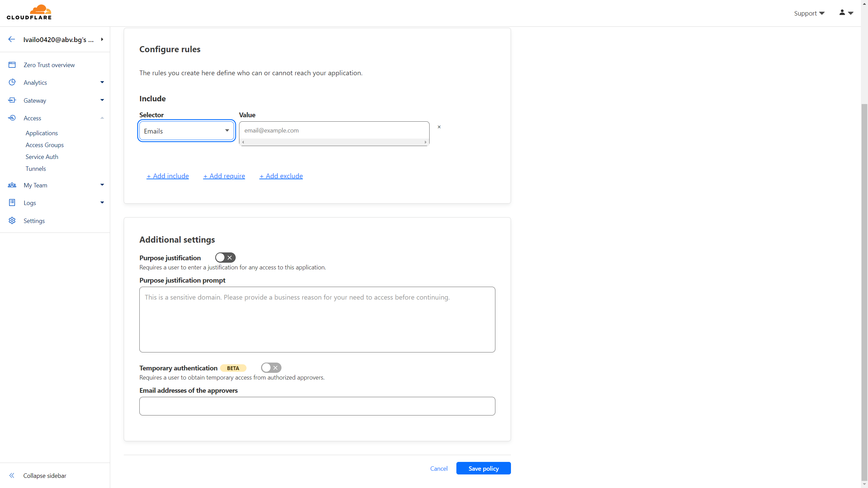This screenshot has width=868, height=488.
Task: Open the Emails selector dropdown
Action: click(186, 131)
